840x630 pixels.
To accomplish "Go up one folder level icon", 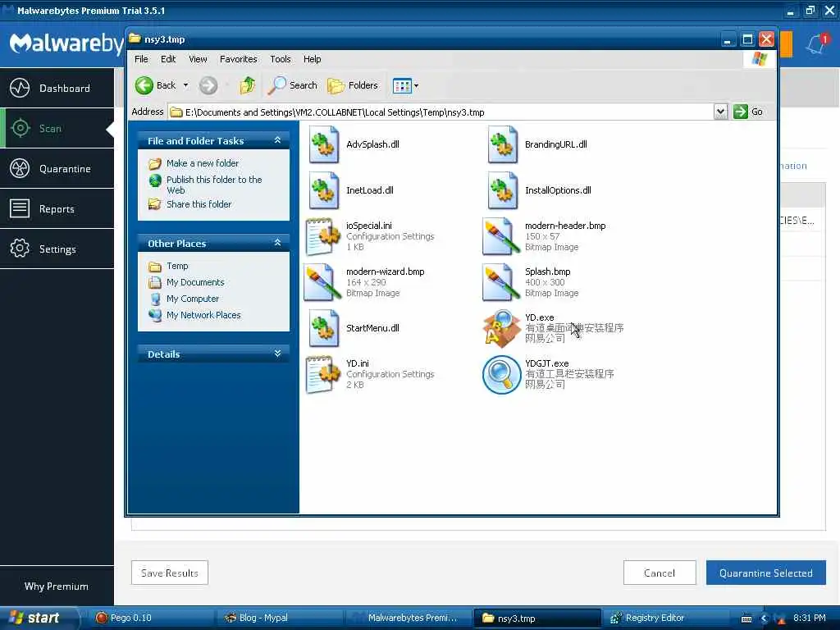I will [x=247, y=85].
